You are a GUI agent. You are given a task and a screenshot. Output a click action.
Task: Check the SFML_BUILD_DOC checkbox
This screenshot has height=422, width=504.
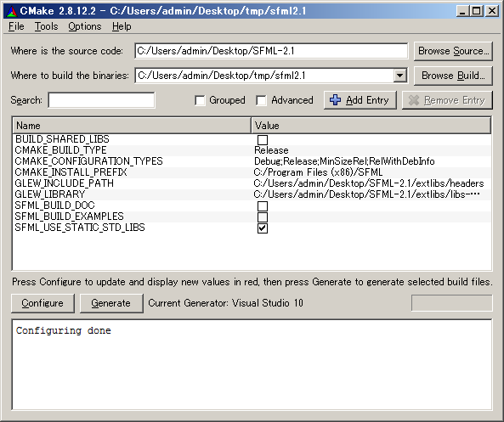point(263,206)
